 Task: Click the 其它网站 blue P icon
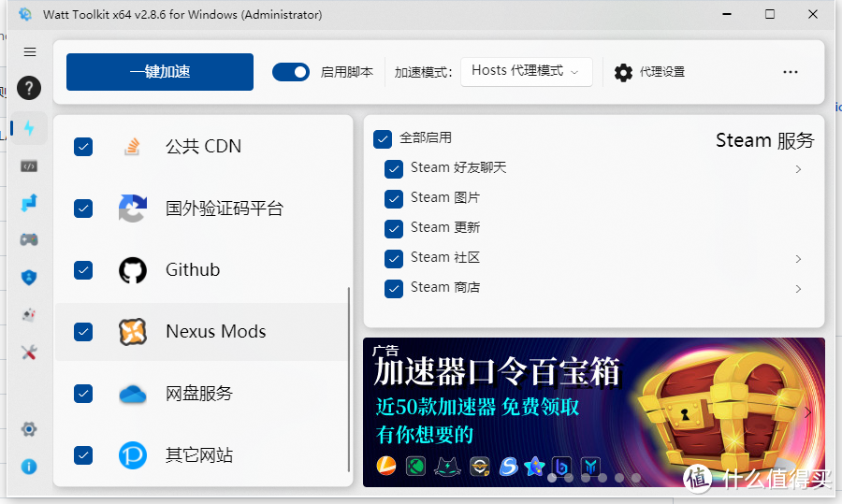tap(133, 455)
